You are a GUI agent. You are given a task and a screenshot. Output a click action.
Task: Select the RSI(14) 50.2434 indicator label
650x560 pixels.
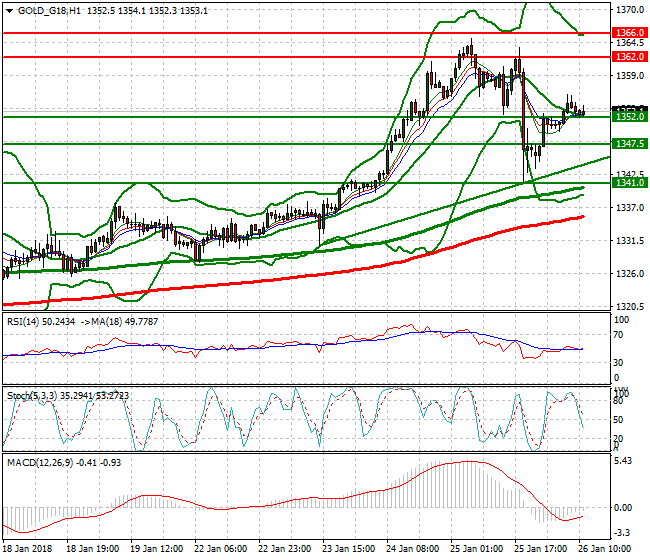click(x=41, y=322)
